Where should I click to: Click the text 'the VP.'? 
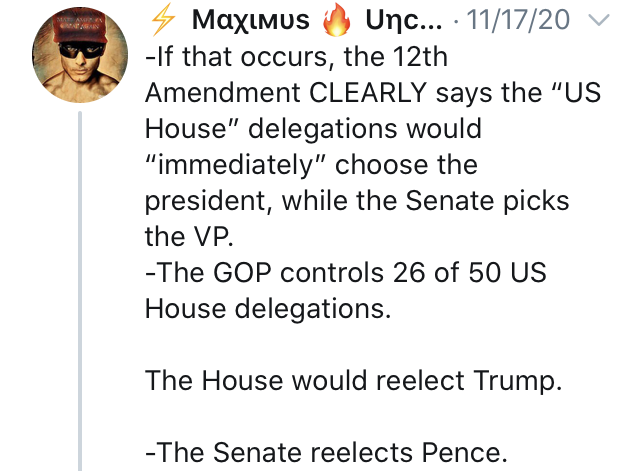pos(189,237)
